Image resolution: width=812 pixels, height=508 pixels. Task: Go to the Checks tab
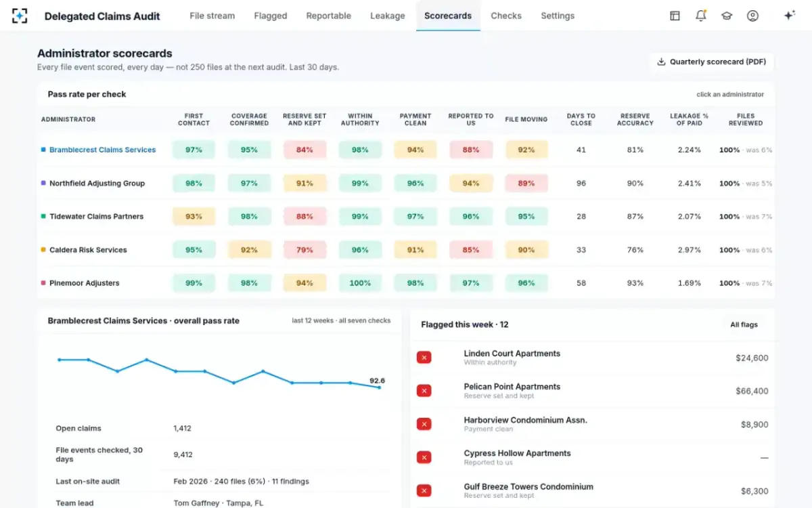506,16
